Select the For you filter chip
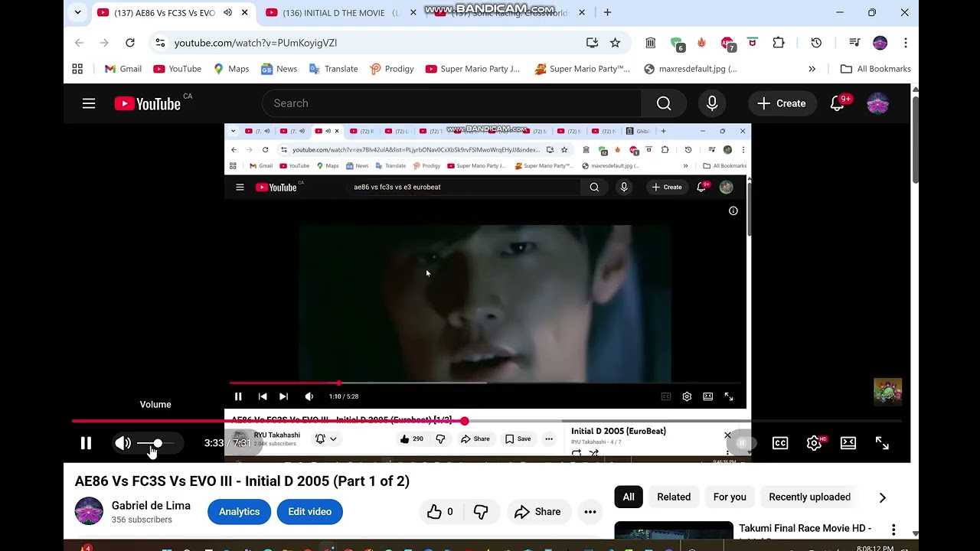 point(730,497)
